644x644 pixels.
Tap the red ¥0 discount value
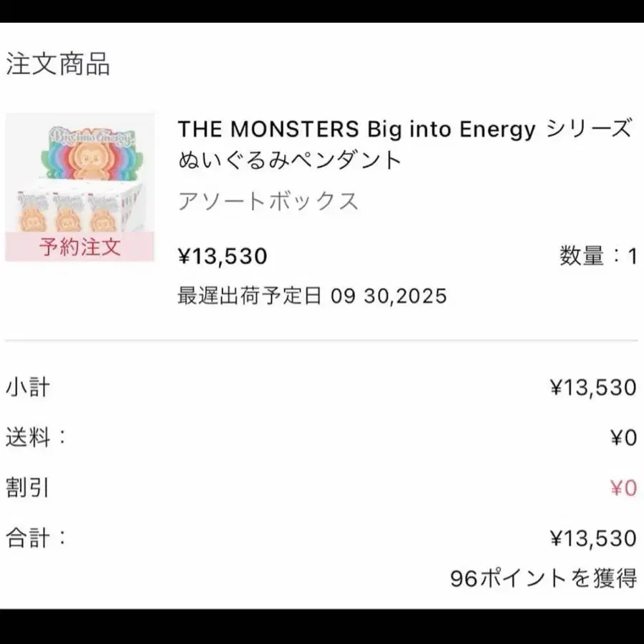tap(623, 489)
